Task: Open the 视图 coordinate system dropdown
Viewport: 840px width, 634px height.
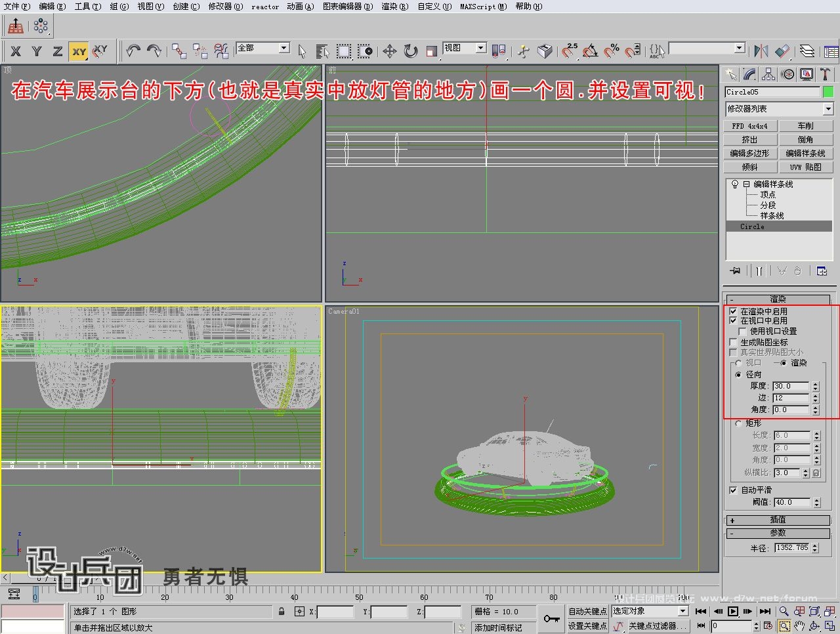Action: 465,48
